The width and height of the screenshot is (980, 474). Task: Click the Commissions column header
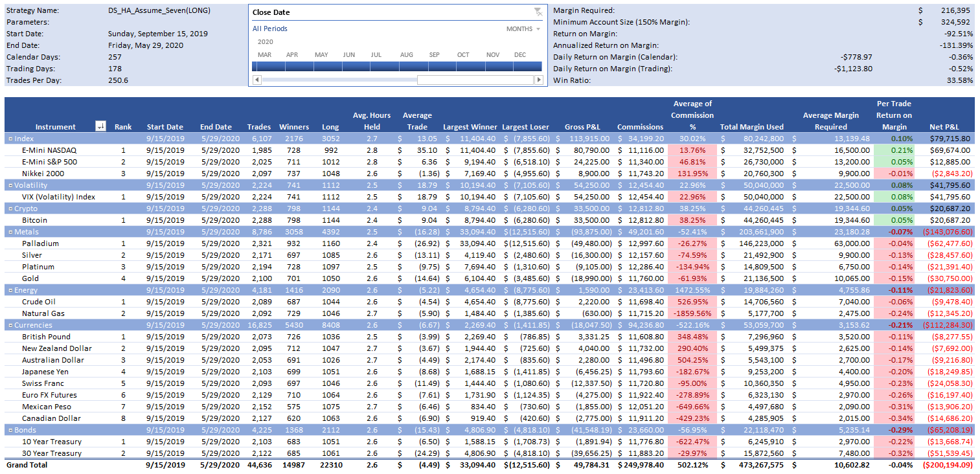tap(641, 127)
